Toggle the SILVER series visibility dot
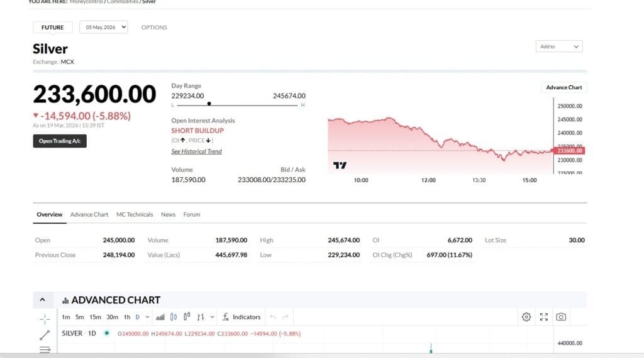This screenshot has width=644, height=358. [107, 334]
